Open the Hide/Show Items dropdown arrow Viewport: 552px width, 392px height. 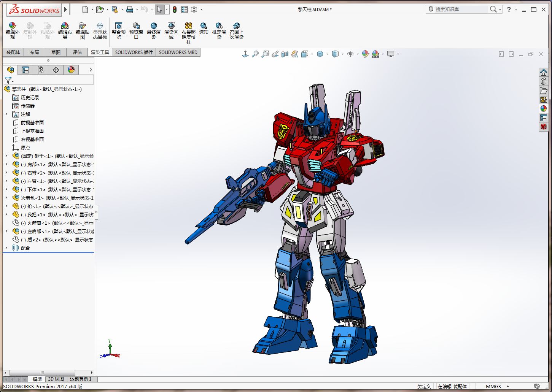tap(358, 54)
